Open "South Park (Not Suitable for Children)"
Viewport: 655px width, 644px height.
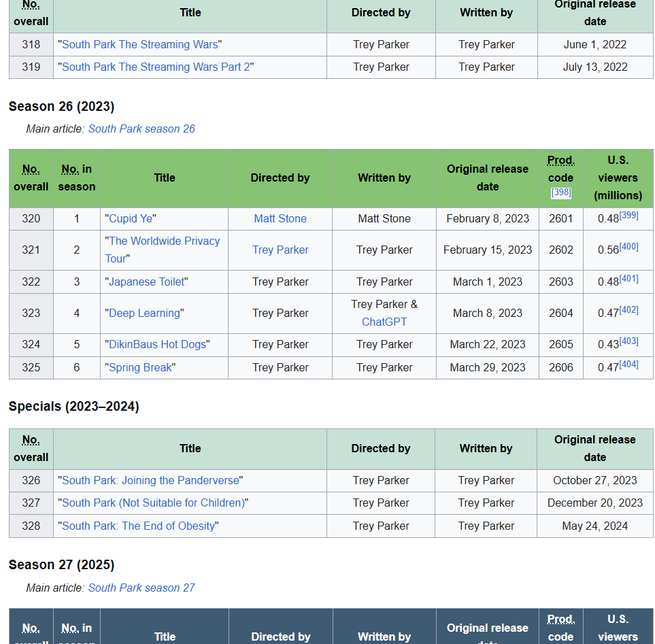[153, 503]
